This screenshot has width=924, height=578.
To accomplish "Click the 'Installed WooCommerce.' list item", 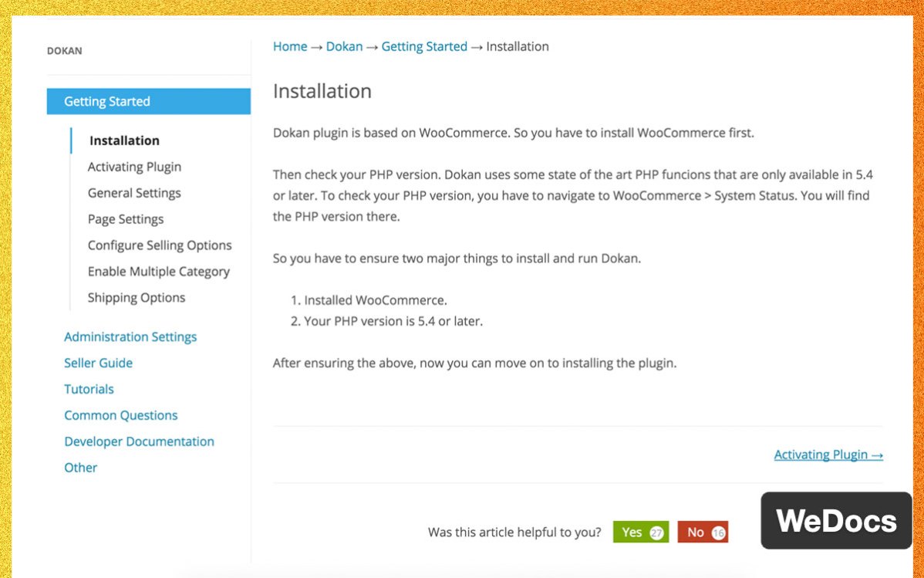I will tap(376, 300).
